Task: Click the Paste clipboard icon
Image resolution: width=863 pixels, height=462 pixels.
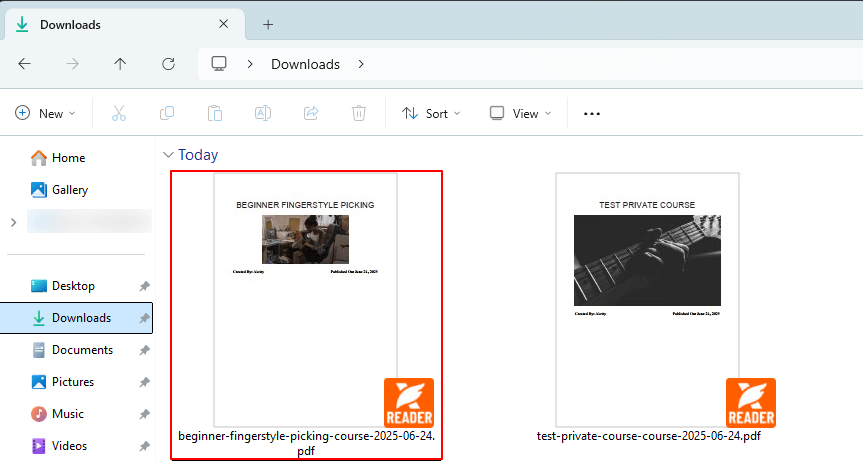Action: 215,113
